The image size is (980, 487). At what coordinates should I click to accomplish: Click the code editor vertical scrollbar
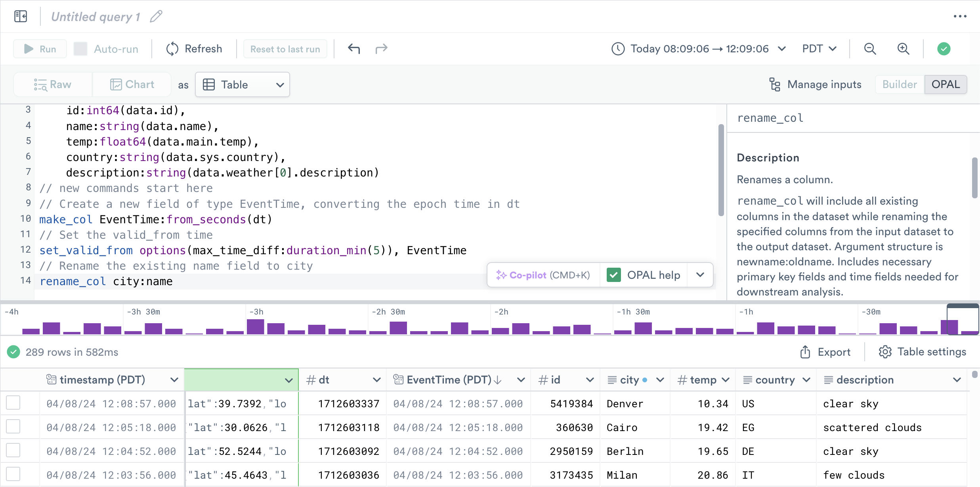click(721, 171)
